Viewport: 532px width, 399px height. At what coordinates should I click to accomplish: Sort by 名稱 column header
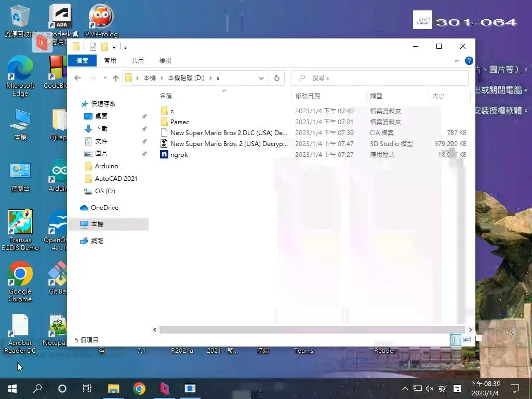tap(224, 96)
